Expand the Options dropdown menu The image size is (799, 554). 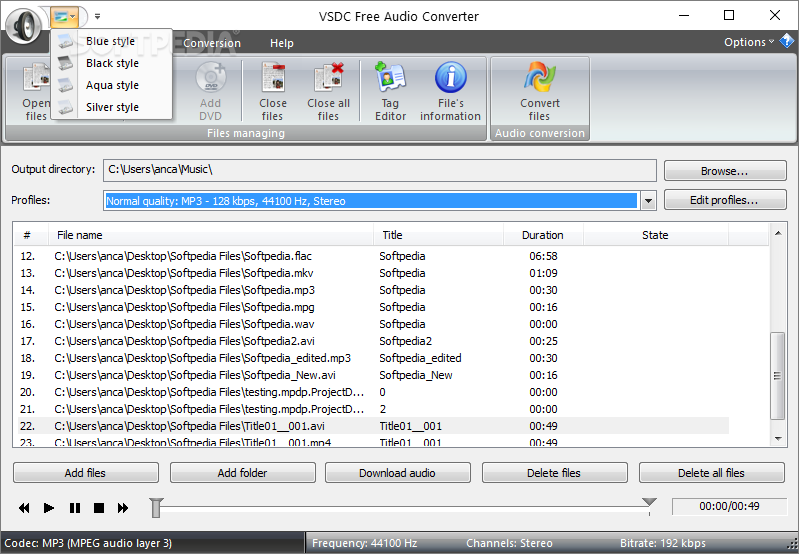[x=749, y=42]
